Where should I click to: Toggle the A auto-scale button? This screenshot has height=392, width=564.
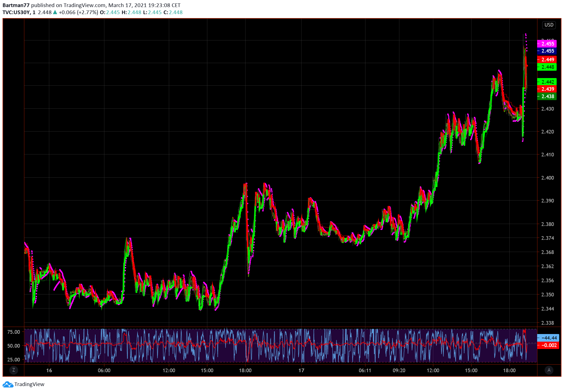tap(549, 370)
